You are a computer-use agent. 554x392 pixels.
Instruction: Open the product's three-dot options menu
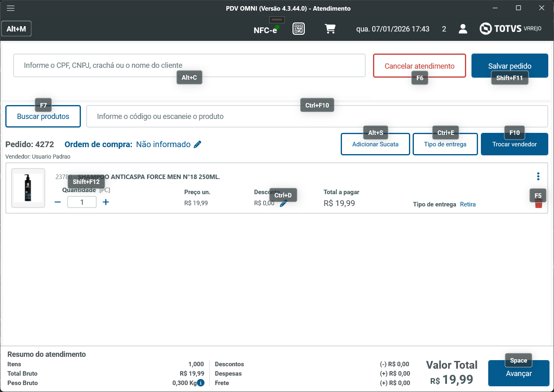pos(538,176)
